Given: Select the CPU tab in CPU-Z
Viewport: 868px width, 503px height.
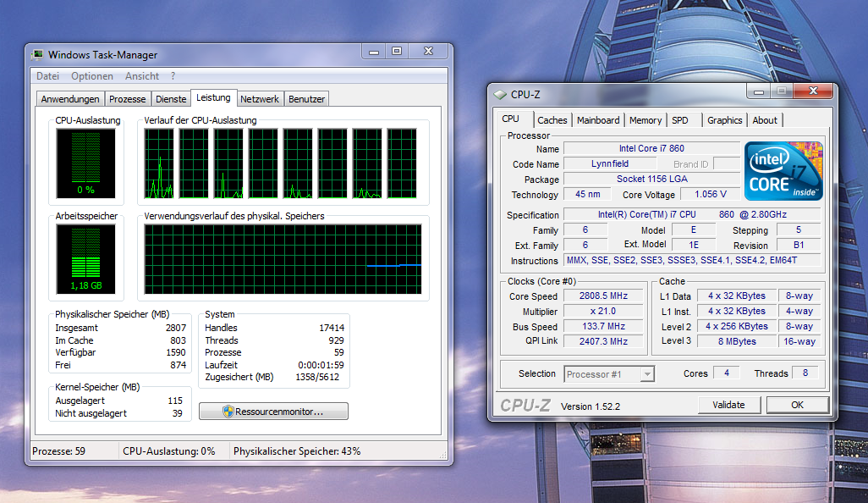Looking at the screenshot, I should (x=510, y=119).
